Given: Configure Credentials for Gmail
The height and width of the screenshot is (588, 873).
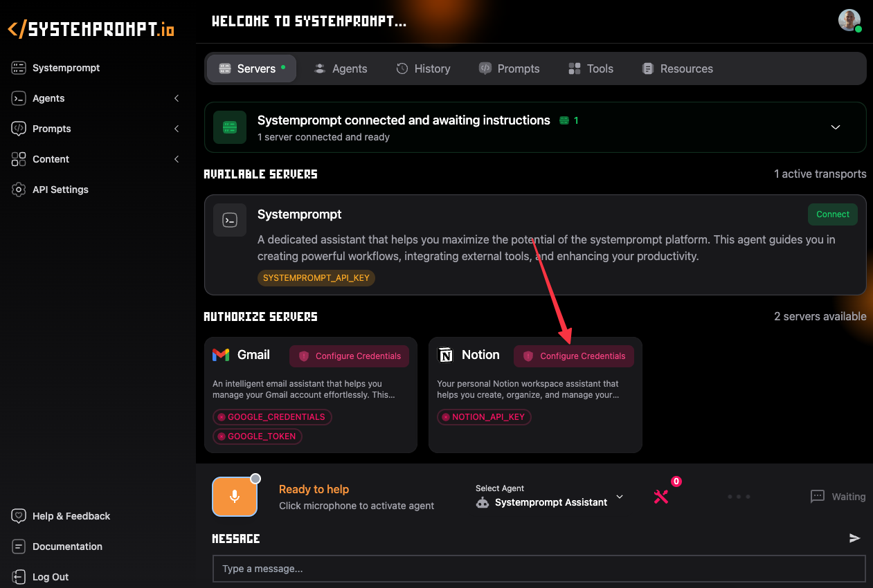Looking at the screenshot, I should [x=350, y=356].
